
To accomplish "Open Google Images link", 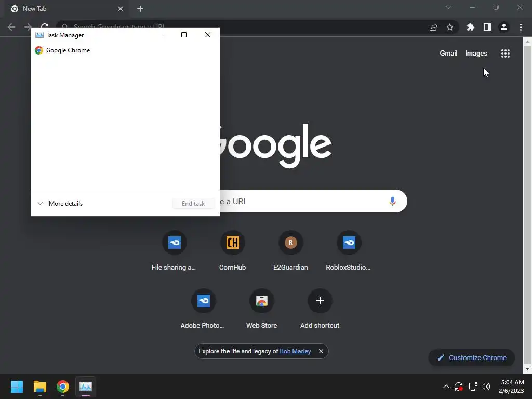I will (476, 54).
